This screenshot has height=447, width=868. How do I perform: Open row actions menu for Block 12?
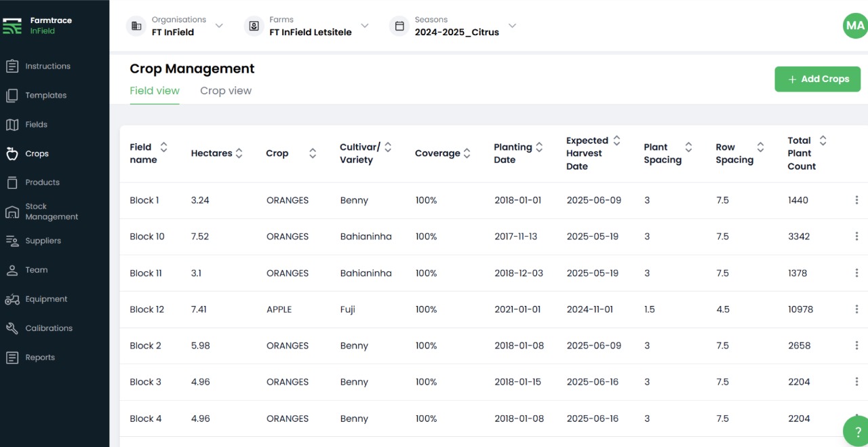click(856, 309)
